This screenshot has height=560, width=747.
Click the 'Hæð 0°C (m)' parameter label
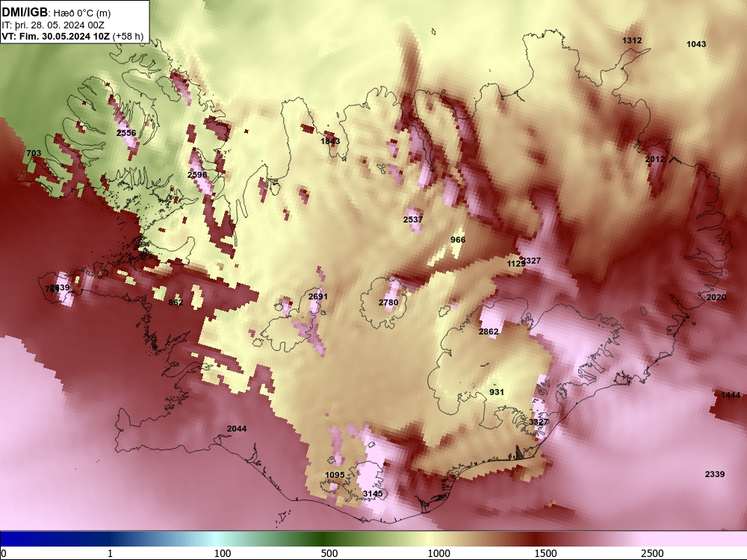point(82,13)
